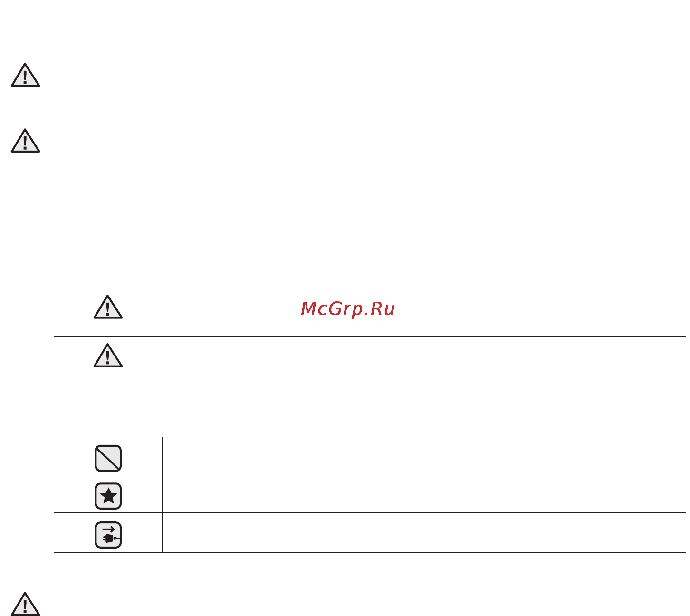Click empty cell beside second-row table warning triangle
Screen dimensions: 690x616
pos(424,361)
